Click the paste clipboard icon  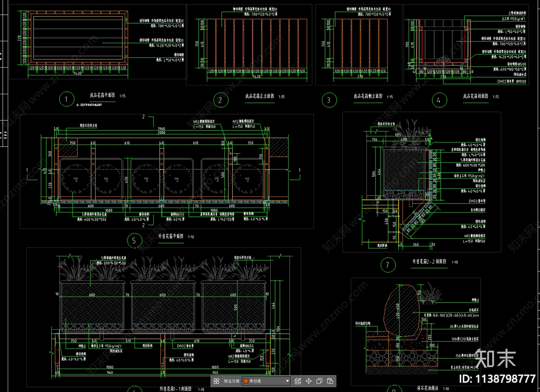coord(330,381)
